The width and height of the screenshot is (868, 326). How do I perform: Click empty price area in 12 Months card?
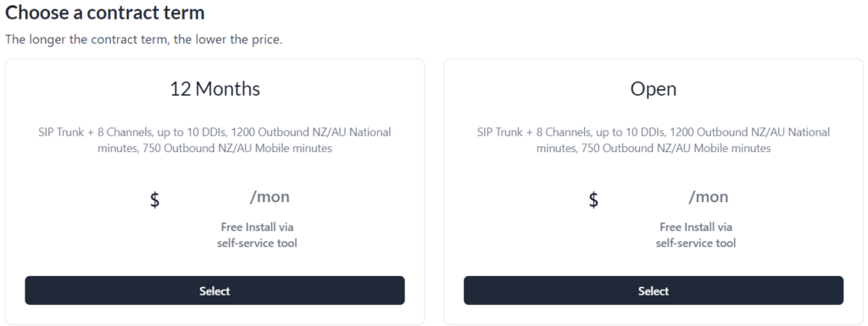pyautogui.click(x=205, y=199)
